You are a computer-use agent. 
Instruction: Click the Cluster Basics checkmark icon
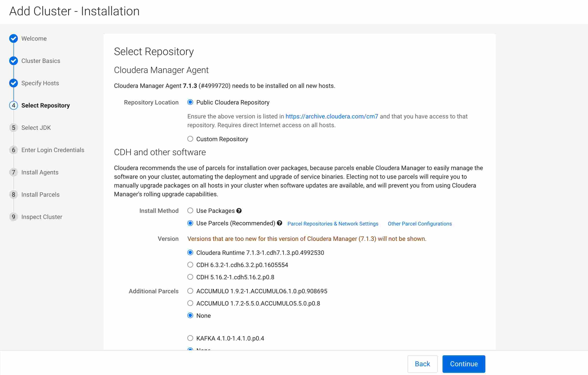point(13,61)
